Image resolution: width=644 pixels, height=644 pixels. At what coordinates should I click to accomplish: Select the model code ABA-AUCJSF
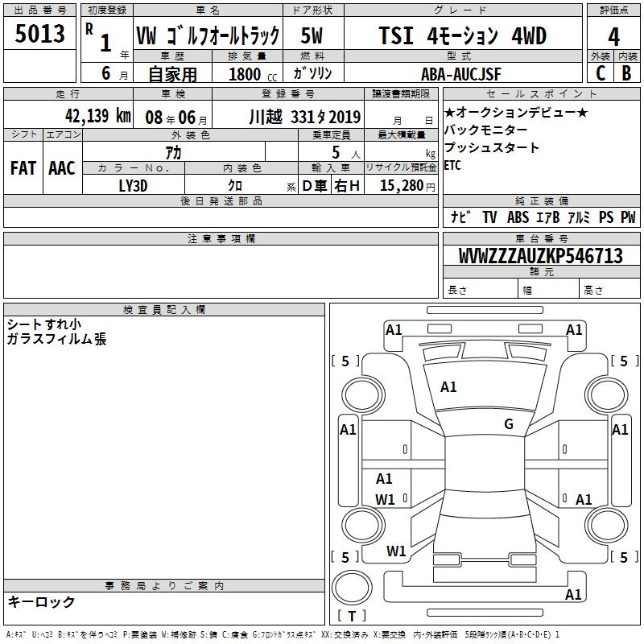coord(461,74)
